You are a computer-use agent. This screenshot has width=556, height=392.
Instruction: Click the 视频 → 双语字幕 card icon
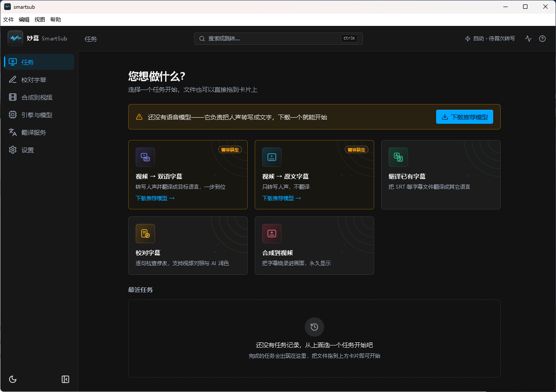pos(145,157)
